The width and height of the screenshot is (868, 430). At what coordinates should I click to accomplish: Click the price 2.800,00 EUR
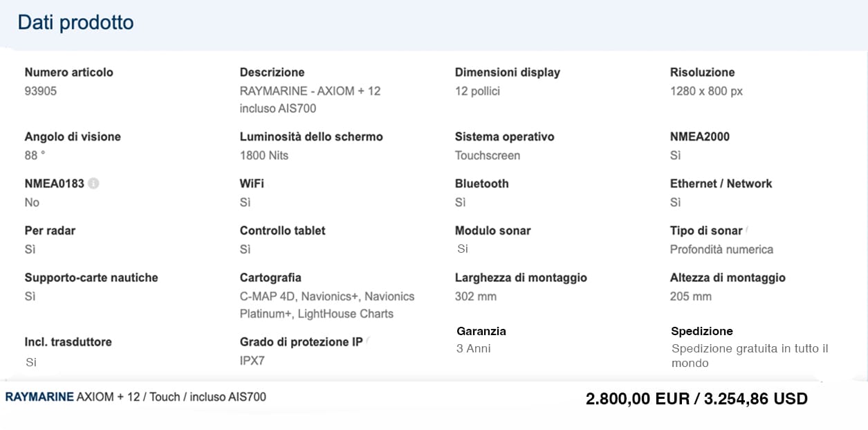(636, 399)
